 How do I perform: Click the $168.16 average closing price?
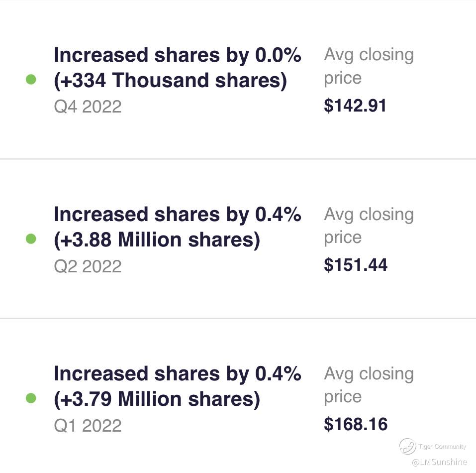pos(355,424)
